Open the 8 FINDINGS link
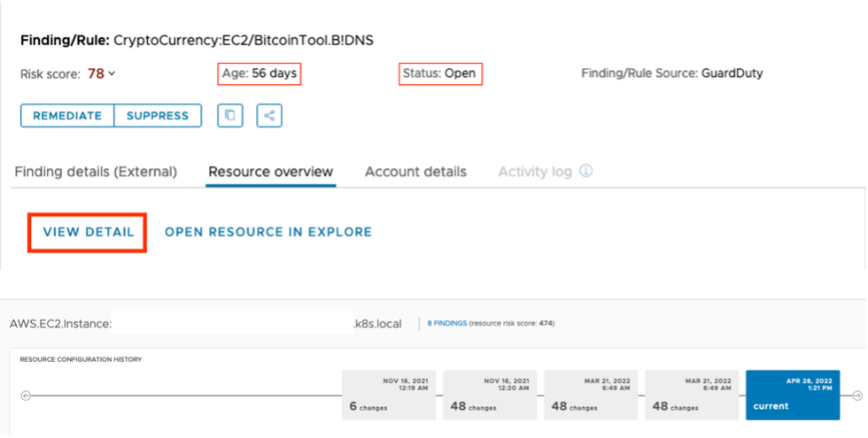The height and width of the screenshot is (438, 868). tap(446, 324)
